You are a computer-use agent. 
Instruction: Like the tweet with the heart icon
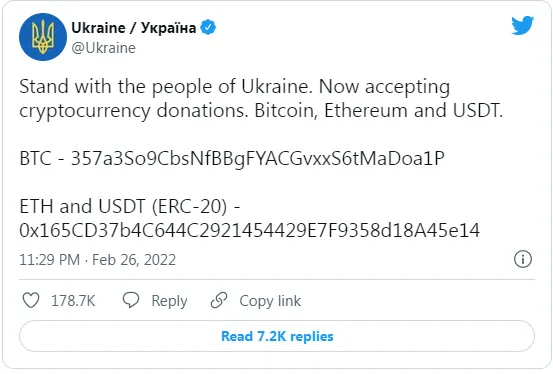point(31,300)
